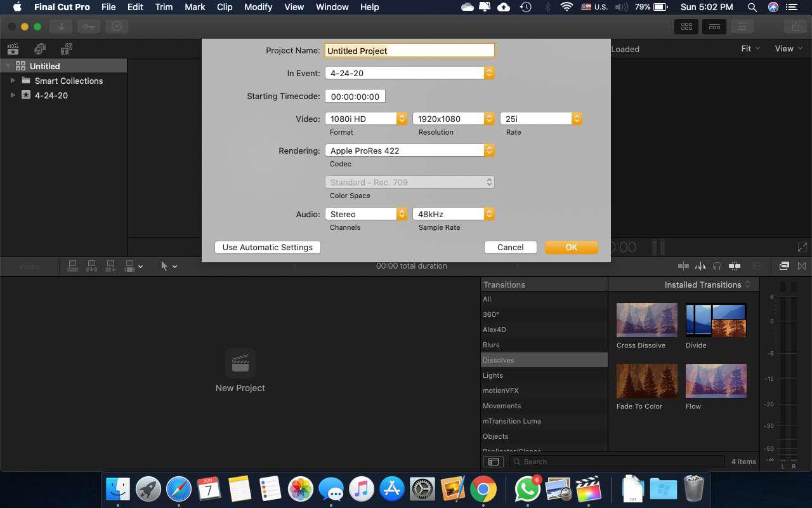This screenshot has width=812, height=508.
Task: Toggle the Inspector sliders button
Action: 742,27
